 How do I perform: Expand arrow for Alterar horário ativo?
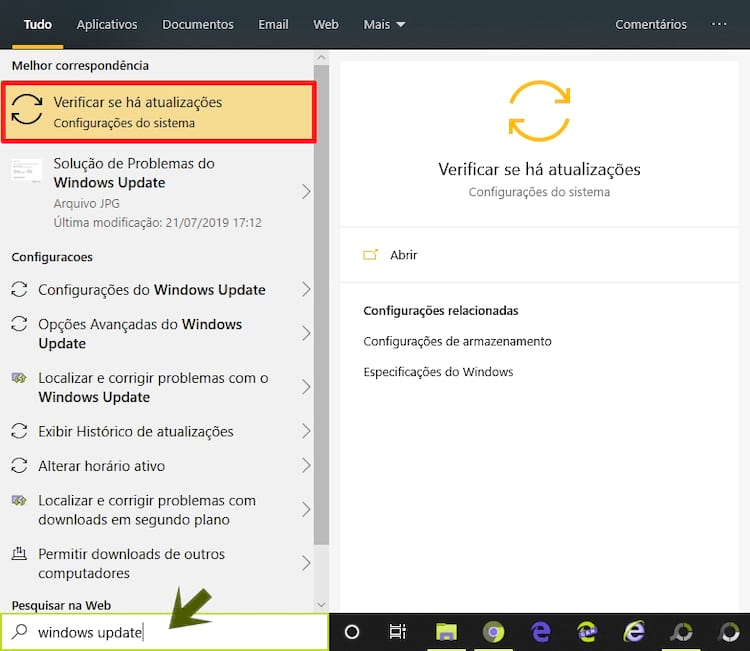coord(306,466)
